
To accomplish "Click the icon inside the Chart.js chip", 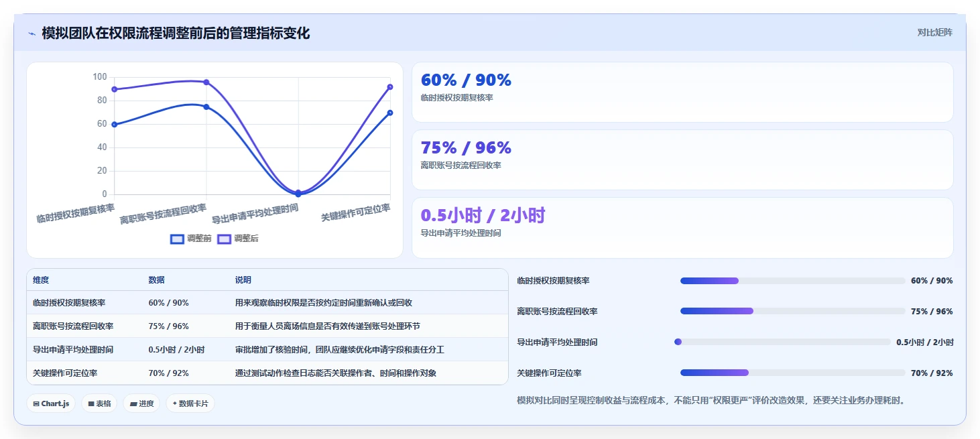I will pos(36,404).
